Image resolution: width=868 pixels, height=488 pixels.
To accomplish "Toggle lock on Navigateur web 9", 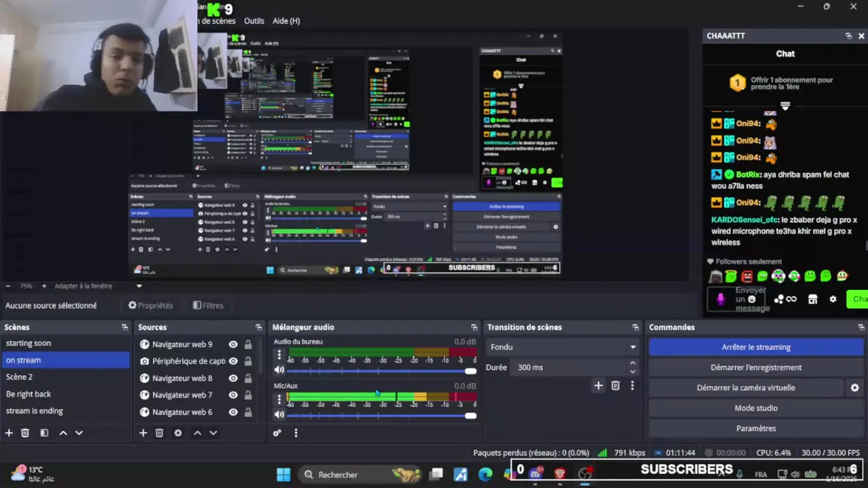I will [248, 344].
